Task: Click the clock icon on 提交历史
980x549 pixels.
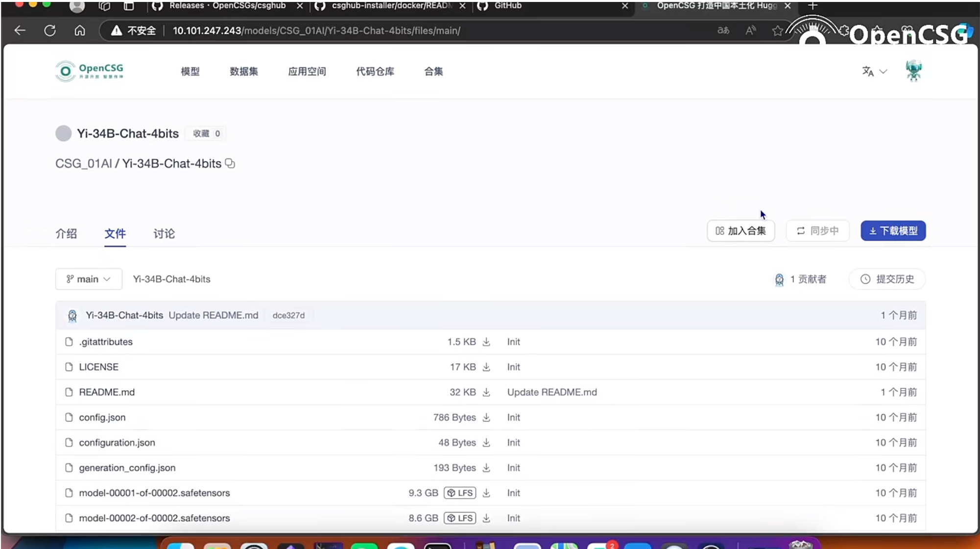Action: click(x=866, y=279)
